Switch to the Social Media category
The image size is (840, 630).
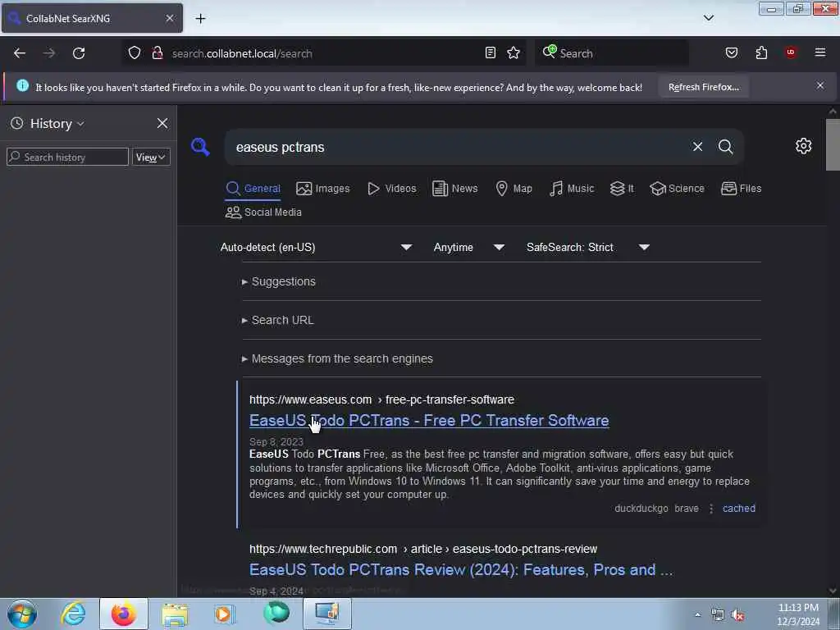click(x=263, y=212)
